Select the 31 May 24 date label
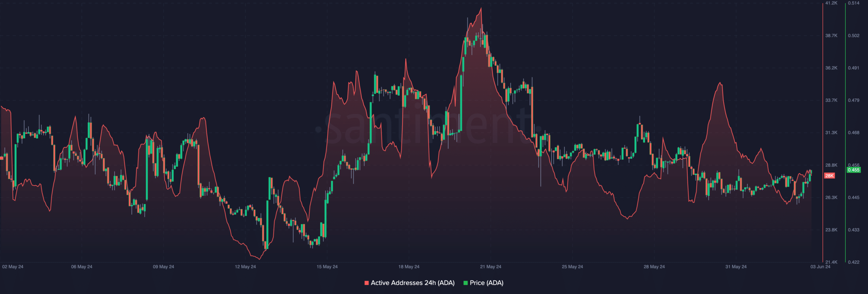 736,267
